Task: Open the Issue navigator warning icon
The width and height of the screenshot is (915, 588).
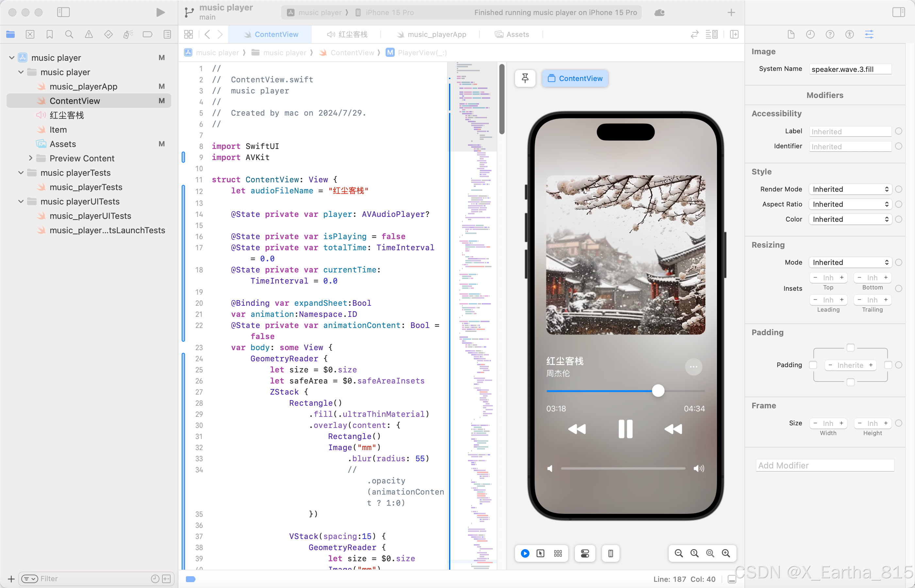Action: [89, 34]
